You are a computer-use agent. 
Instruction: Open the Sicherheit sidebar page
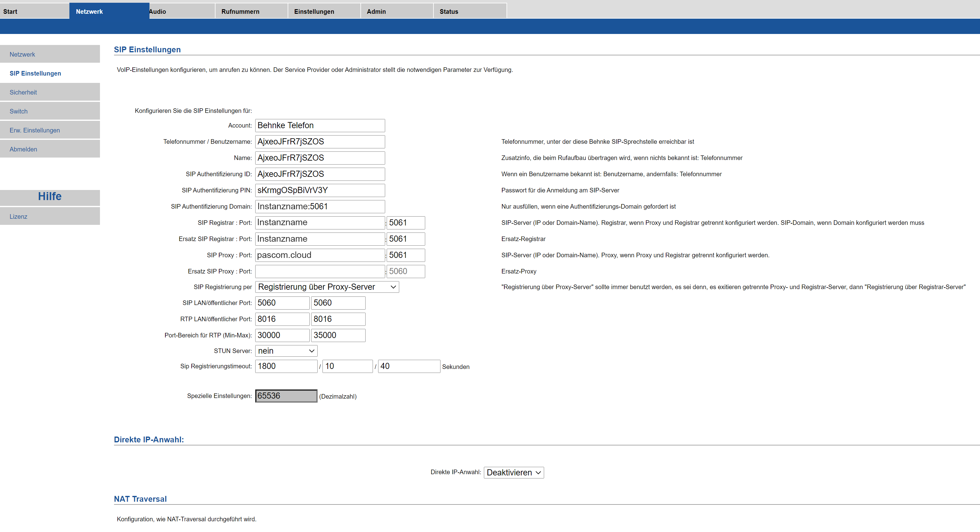50,92
